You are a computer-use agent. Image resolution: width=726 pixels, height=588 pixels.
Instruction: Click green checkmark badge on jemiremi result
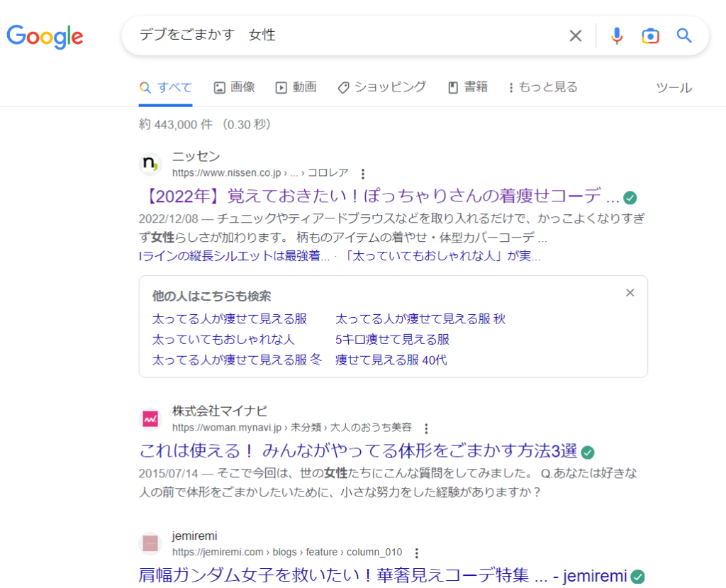pyautogui.click(x=637, y=577)
